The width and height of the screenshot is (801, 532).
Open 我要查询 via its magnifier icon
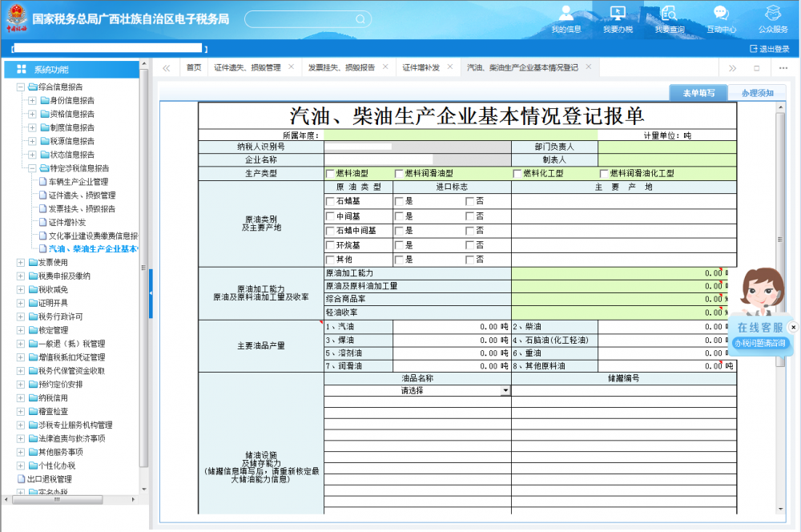669,14
